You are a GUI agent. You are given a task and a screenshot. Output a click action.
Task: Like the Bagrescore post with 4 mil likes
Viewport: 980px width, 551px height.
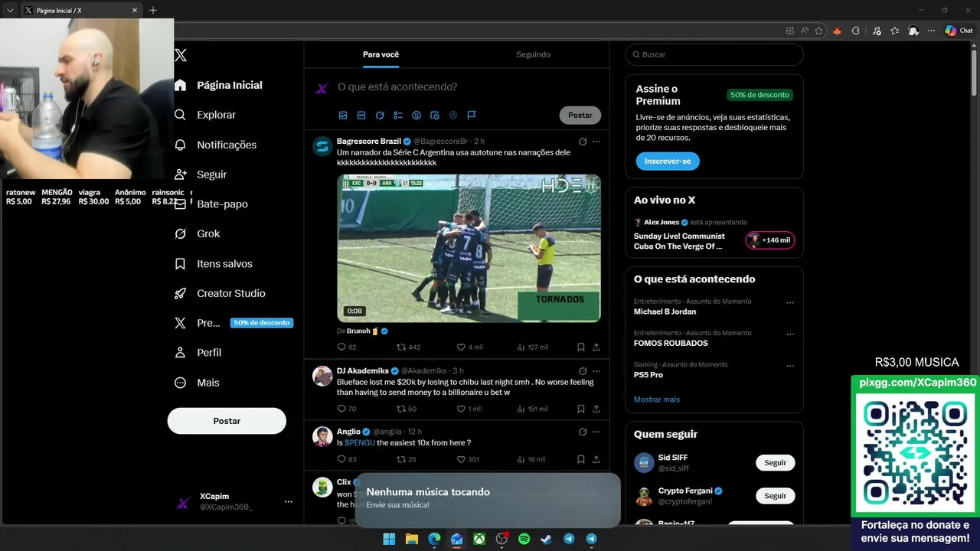[469, 347]
